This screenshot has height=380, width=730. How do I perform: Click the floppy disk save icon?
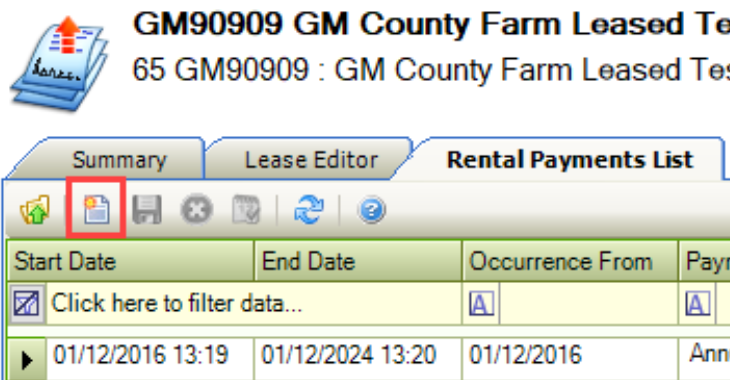click(147, 210)
